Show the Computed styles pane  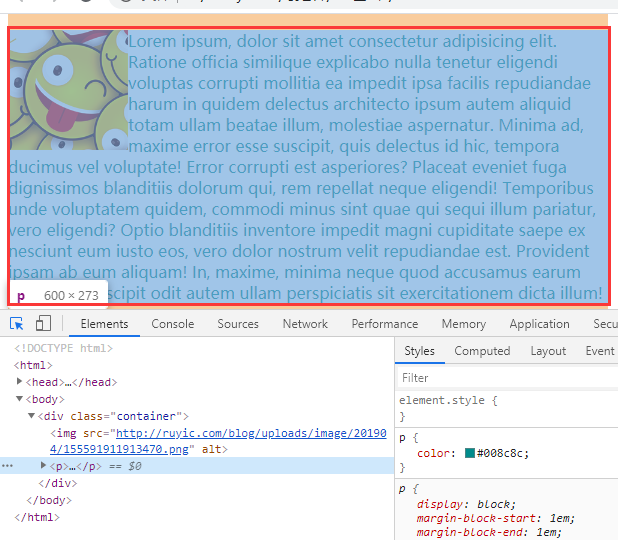pos(482,351)
